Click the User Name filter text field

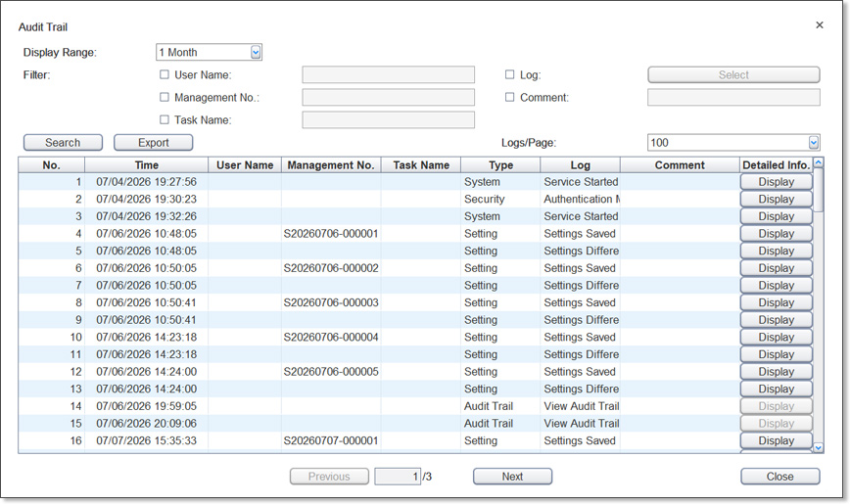[388, 74]
